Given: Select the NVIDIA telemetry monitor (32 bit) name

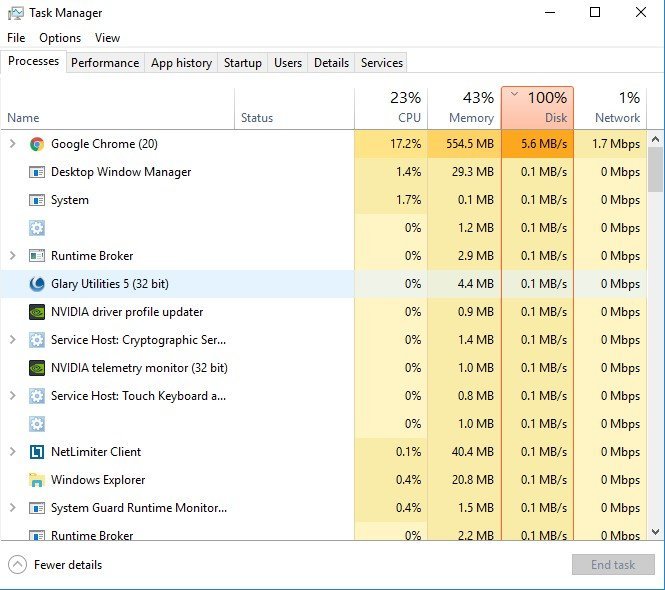Looking at the screenshot, I should click(139, 368).
